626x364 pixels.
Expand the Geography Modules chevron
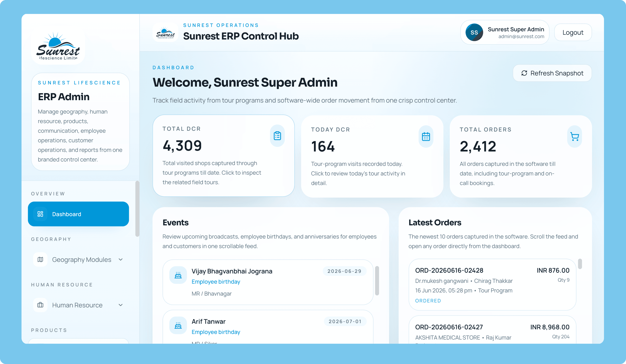click(x=121, y=260)
